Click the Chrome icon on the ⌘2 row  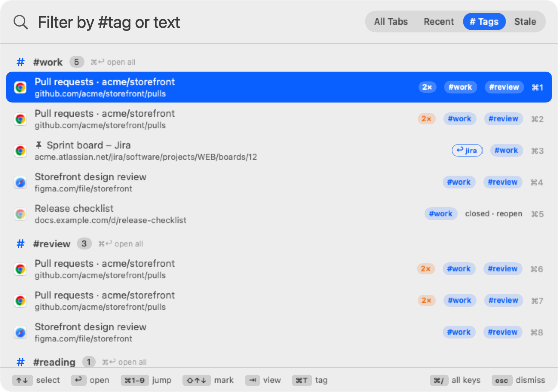20,119
